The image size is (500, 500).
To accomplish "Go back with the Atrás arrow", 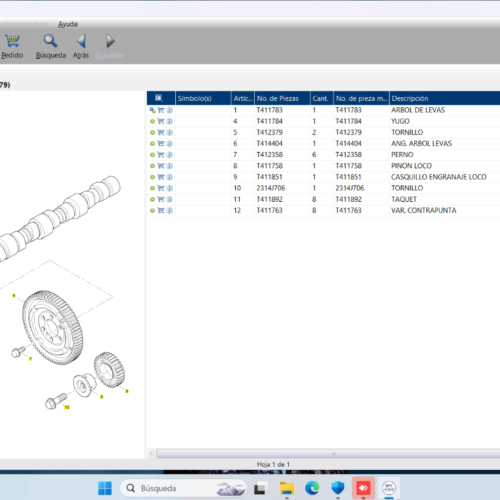I will pos(81,46).
